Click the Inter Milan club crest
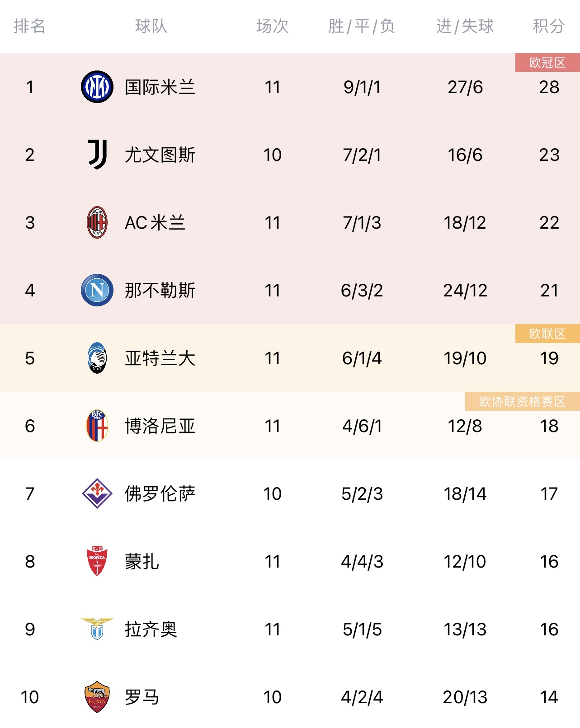This screenshot has height=728, width=580. tap(97, 87)
